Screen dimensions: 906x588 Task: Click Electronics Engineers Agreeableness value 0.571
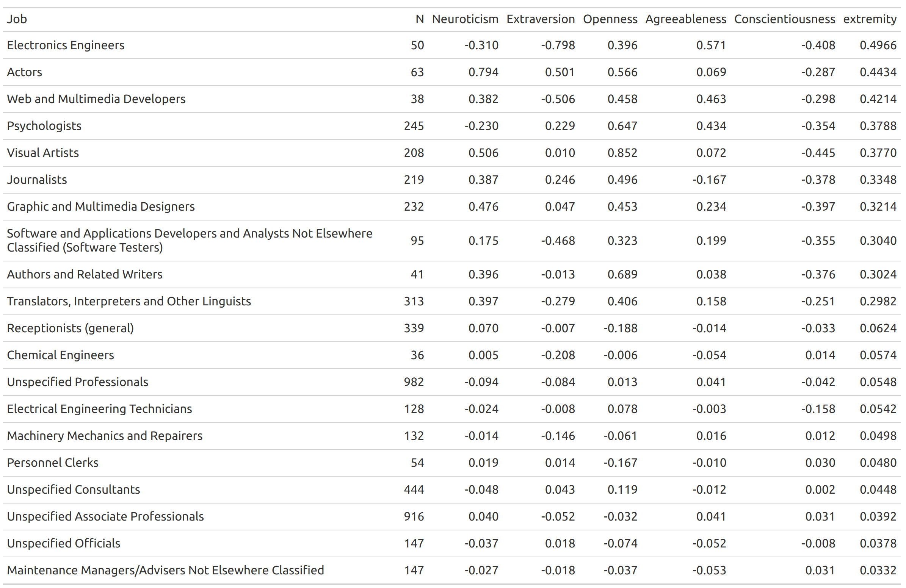point(711,45)
